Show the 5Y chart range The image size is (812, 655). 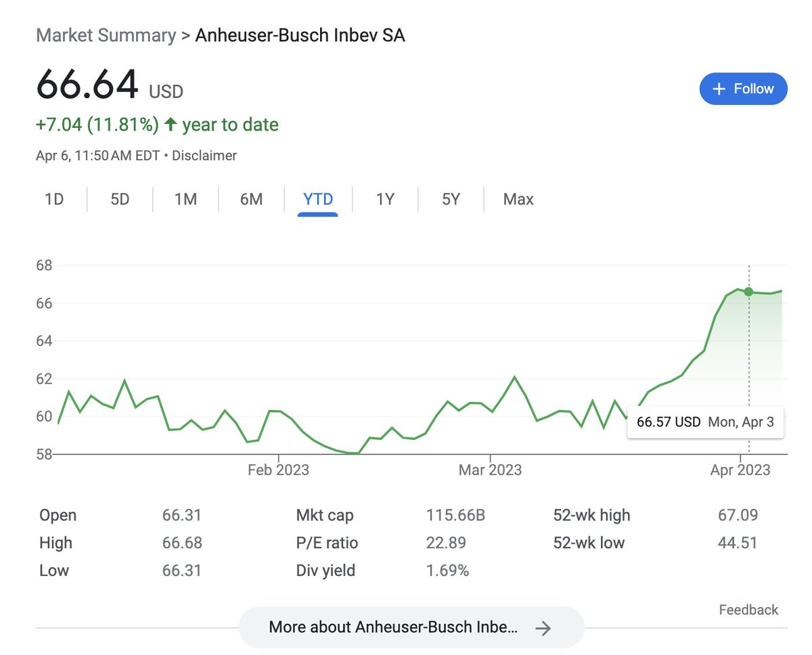pyautogui.click(x=451, y=200)
